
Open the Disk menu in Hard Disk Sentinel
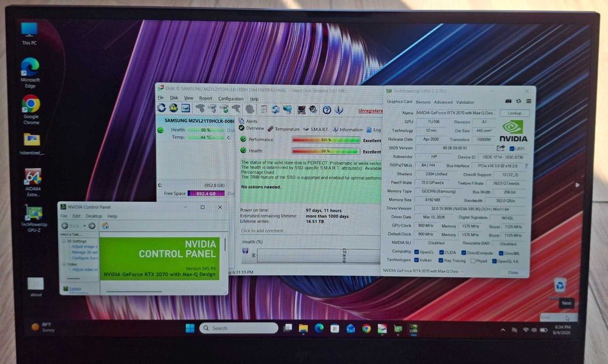(174, 98)
